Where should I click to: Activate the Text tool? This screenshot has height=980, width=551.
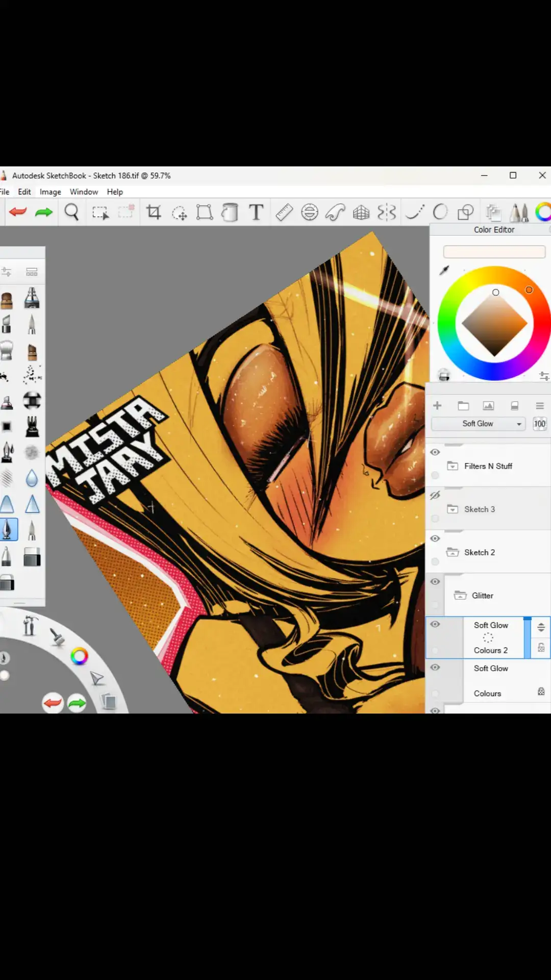click(x=256, y=212)
